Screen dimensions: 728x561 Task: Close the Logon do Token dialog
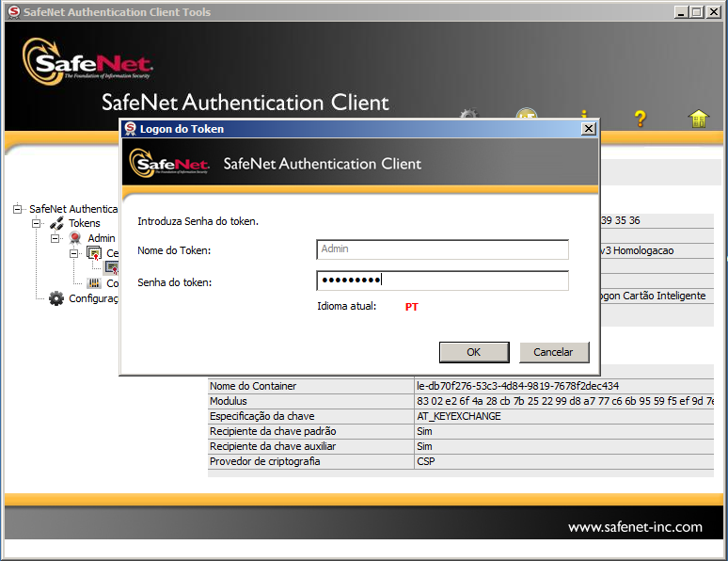click(588, 129)
